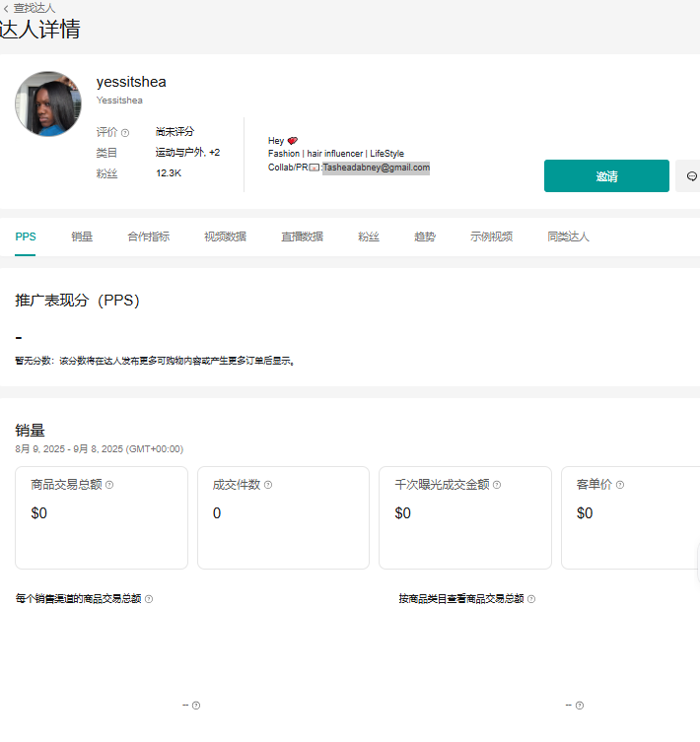Click the help icon beside 千次曝光成交金额
This screenshot has width=700, height=742.
[x=497, y=485]
